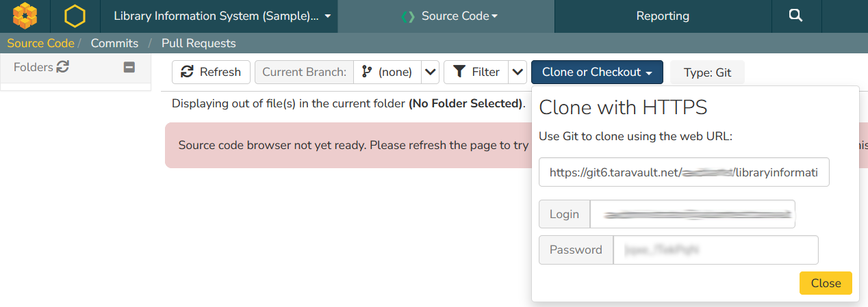Image resolution: width=868 pixels, height=307 pixels.
Task: Click the yellow hexagon workspace icon
Action: pos(74,16)
